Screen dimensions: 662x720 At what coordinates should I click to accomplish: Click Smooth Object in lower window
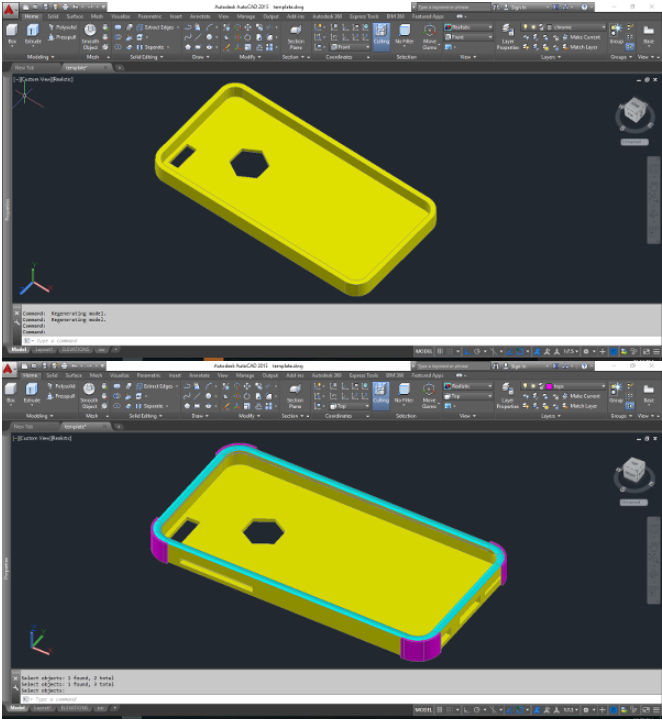[x=89, y=395]
